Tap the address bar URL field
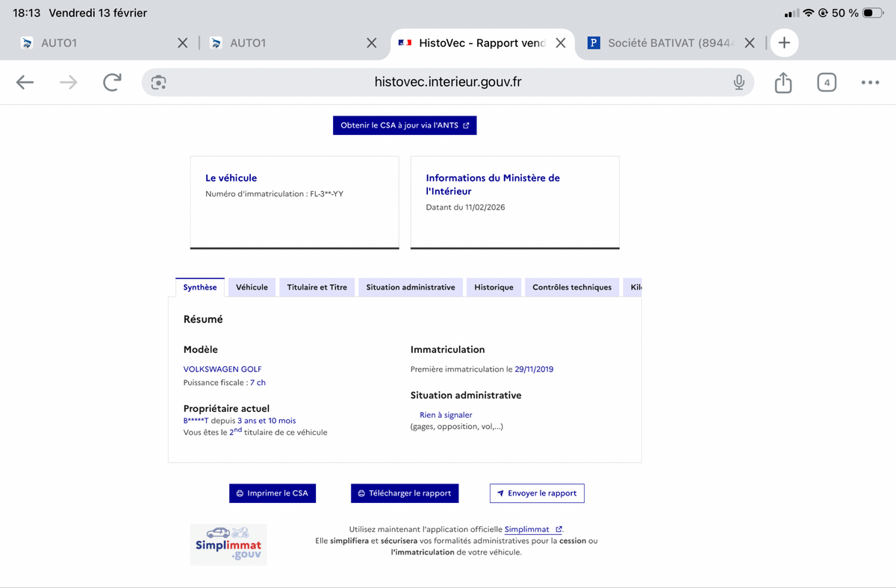The image size is (896, 588). (x=447, y=82)
